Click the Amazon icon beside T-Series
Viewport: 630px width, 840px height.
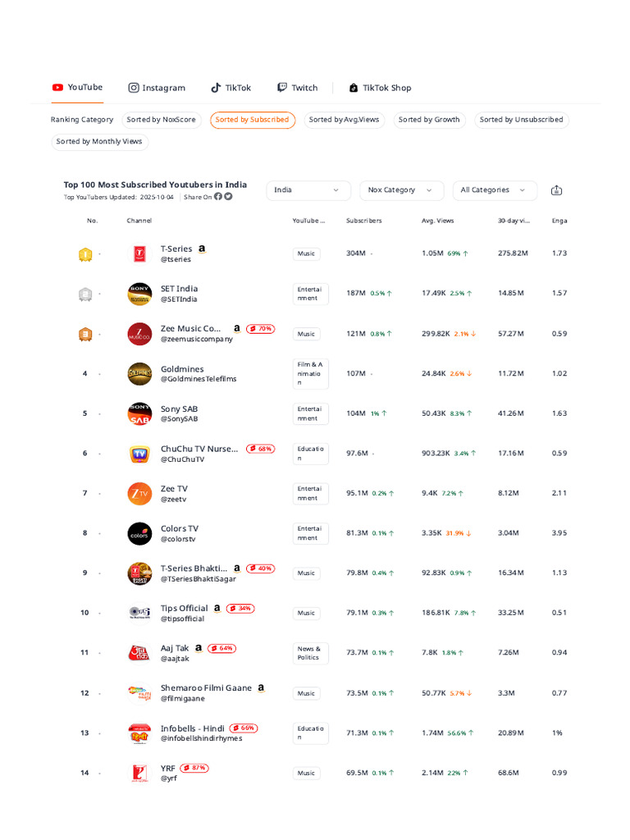coord(202,249)
